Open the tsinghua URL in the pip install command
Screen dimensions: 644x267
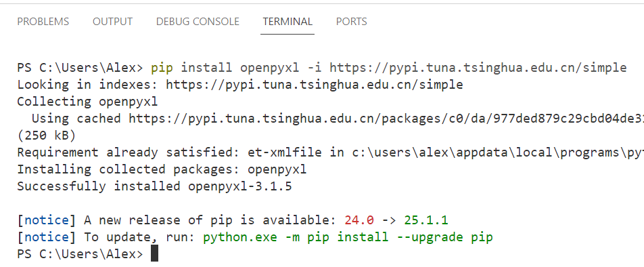click(478, 68)
